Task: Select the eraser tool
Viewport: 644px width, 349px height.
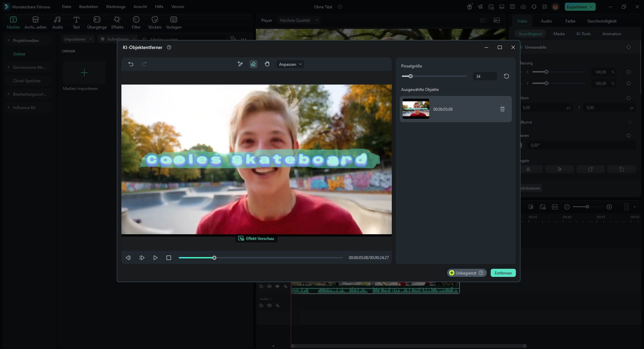Action: [254, 64]
